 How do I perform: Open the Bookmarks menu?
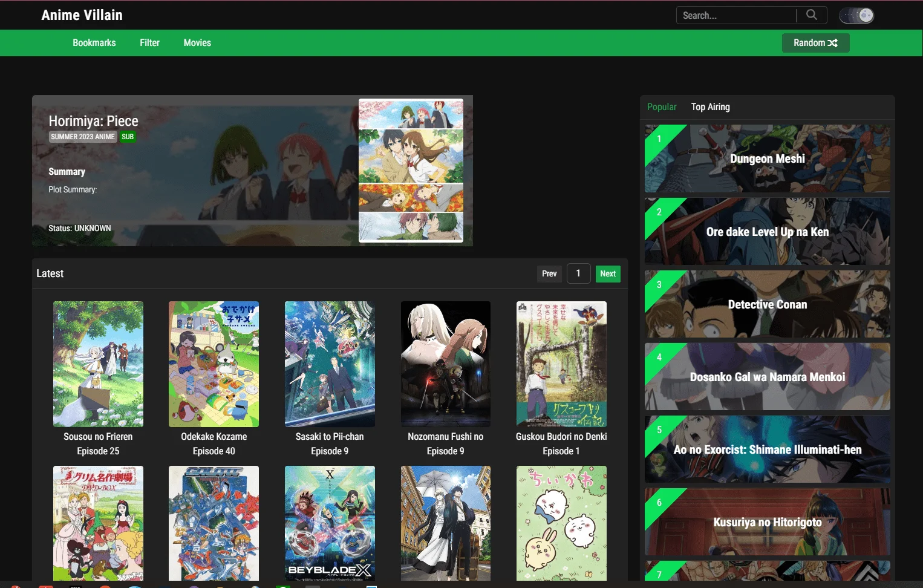[94, 43]
